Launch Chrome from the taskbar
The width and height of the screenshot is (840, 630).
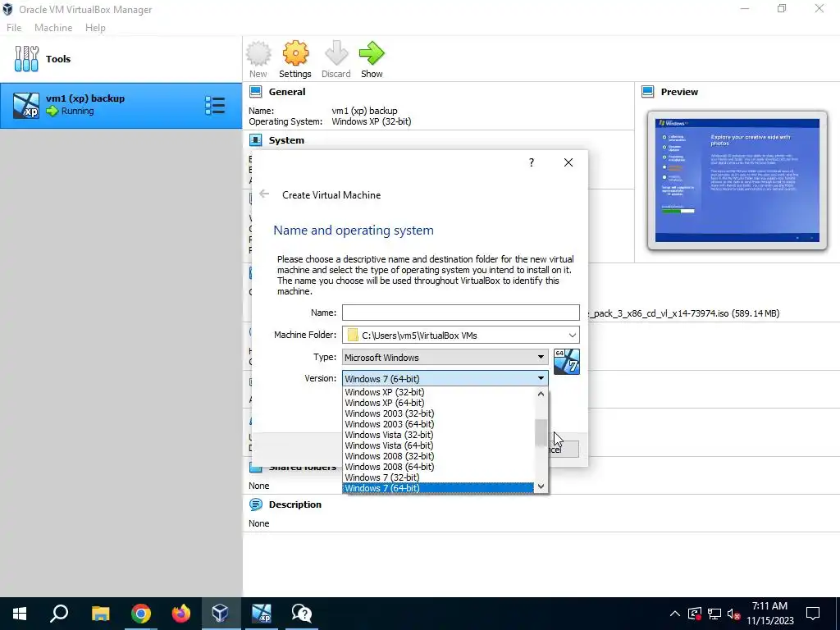[x=141, y=614]
